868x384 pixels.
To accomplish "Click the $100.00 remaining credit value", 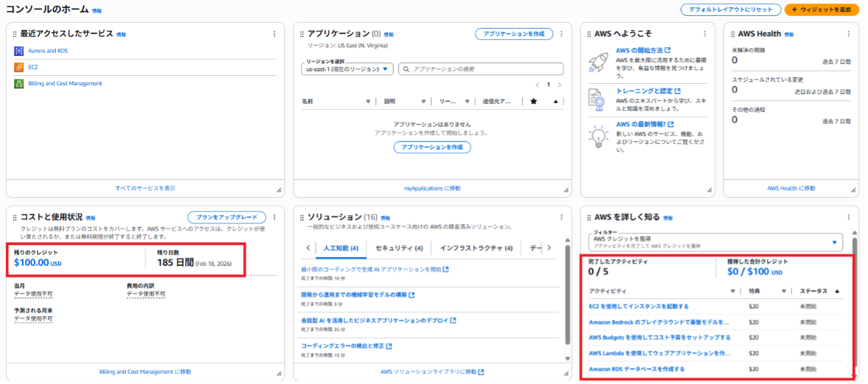I will pos(37,263).
